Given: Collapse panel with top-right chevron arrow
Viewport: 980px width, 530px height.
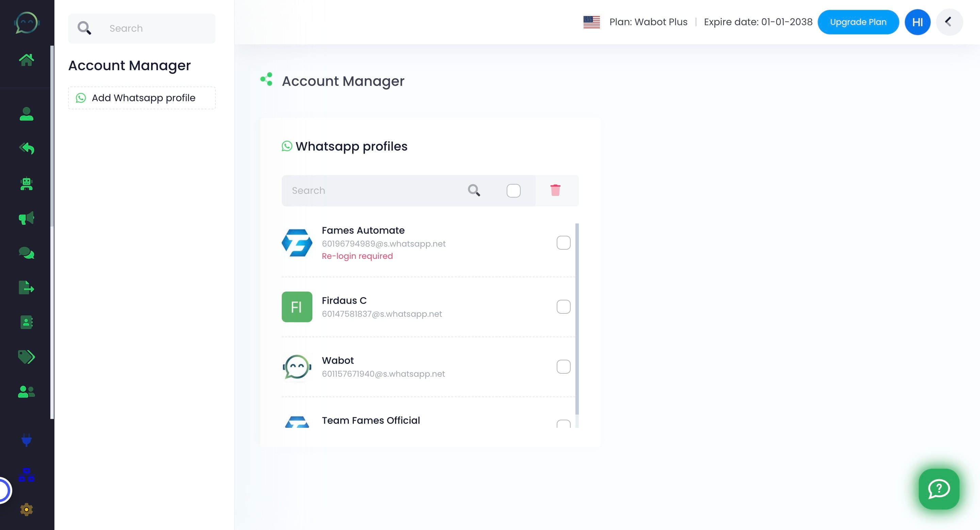Looking at the screenshot, I should click(949, 22).
